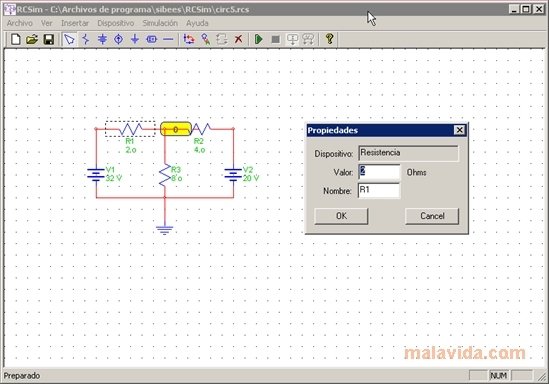The image size is (549, 384).
Task: Pick the meter probe tool
Action: pyautogui.click(x=151, y=39)
